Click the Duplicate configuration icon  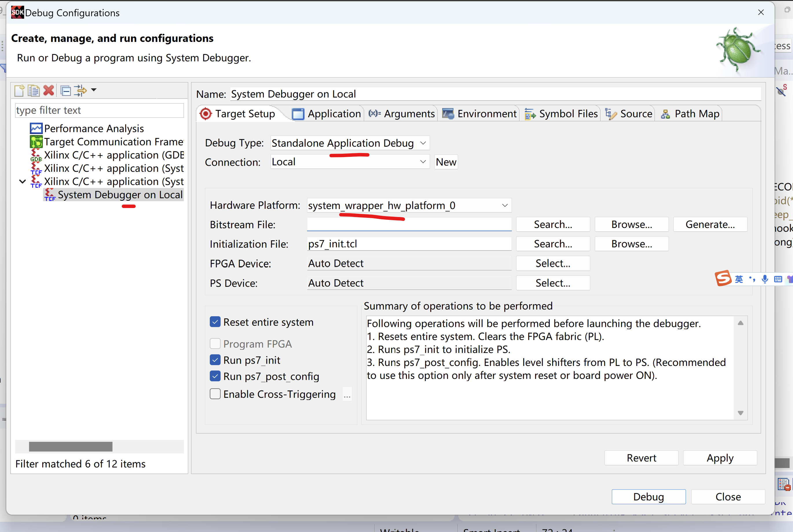34,91
